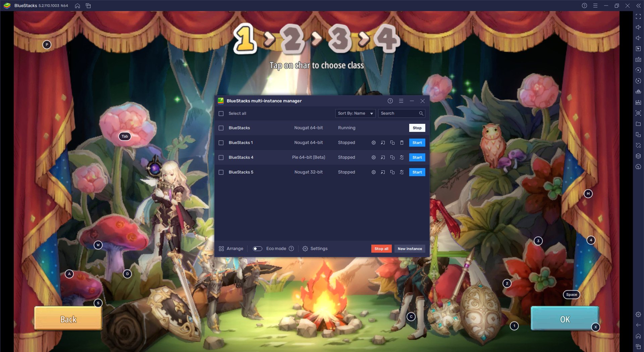
Task: Open recent apps icon in title bar
Action: pos(88,6)
